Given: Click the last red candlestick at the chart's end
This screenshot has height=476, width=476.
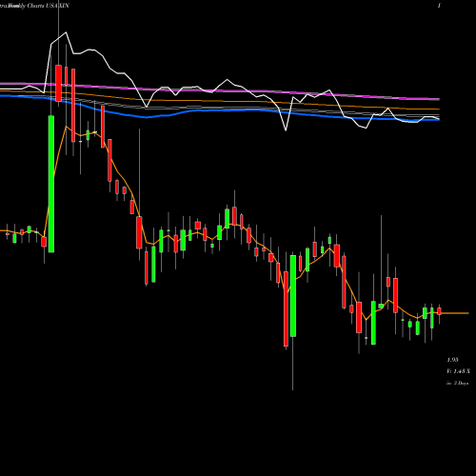Looking at the screenshot, I should 439,311.
